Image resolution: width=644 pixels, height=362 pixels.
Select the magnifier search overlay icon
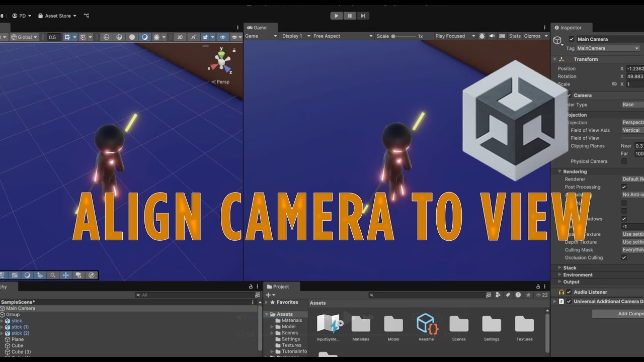(52, 275)
